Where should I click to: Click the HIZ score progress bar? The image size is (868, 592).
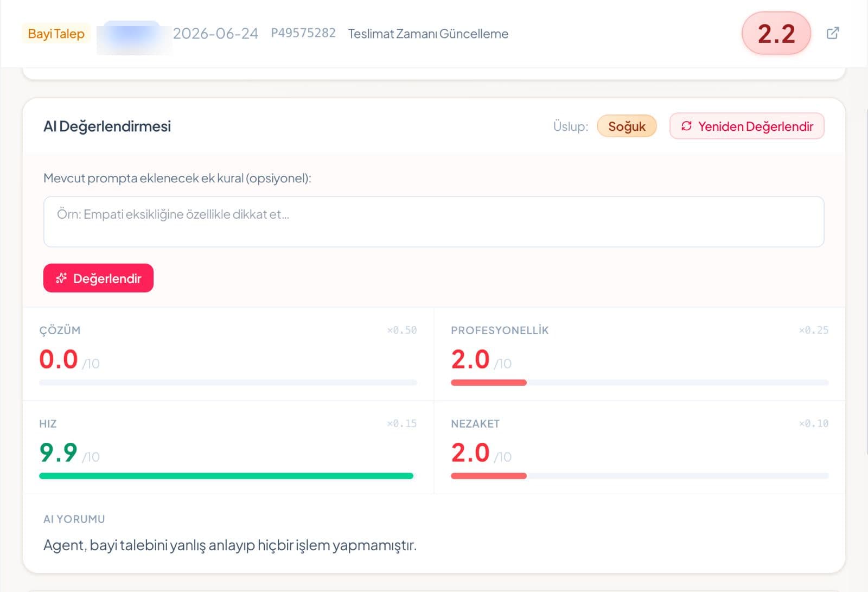click(x=228, y=476)
